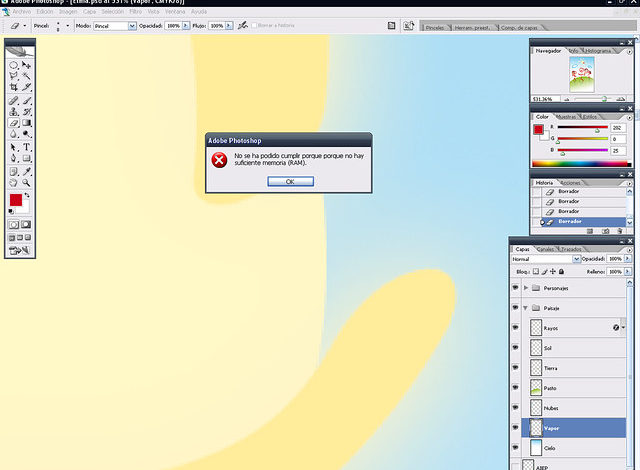Screen dimensions: 640x470
Task: Open the Flujo slider arrow
Action: (229, 25)
